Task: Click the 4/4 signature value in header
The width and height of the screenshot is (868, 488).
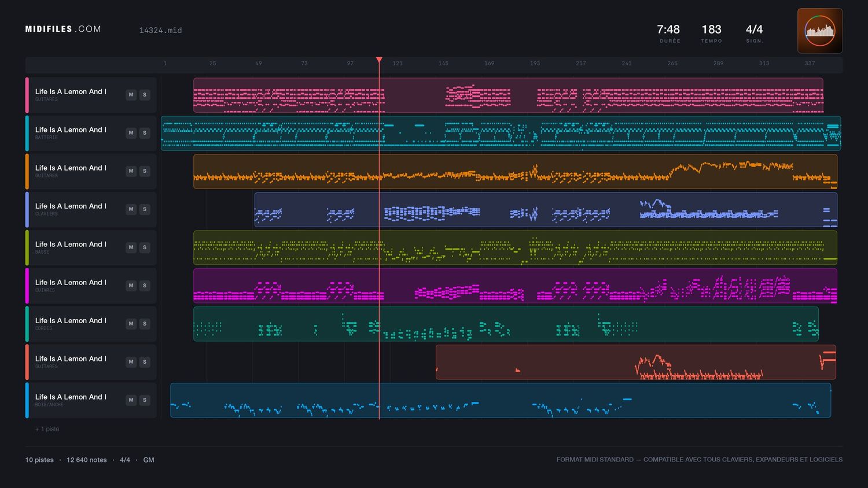Action: coord(754,29)
